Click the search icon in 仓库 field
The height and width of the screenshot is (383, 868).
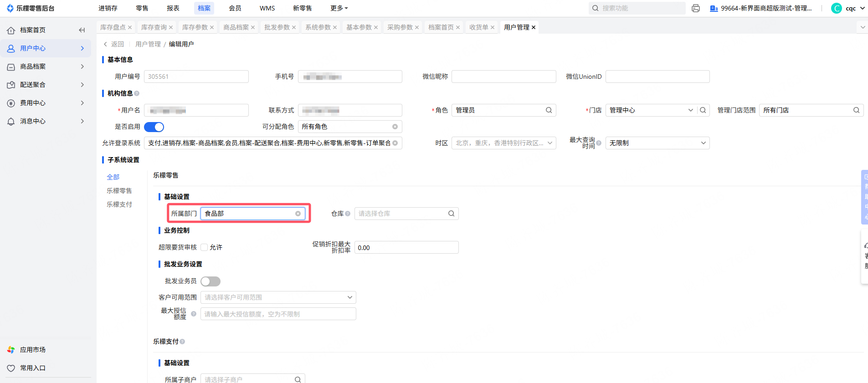pos(451,214)
